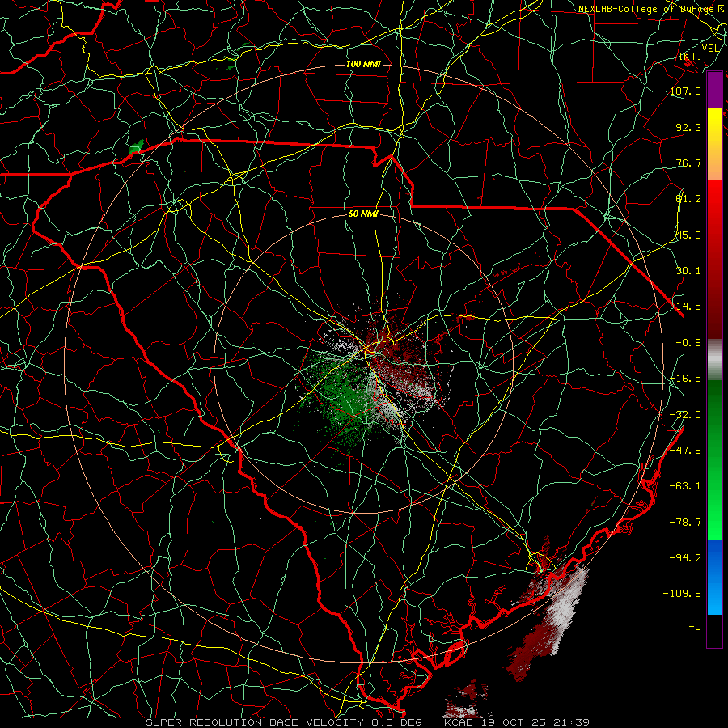Click the [KT] units label
This screenshot has width=728, height=728.
pyautogui.click(x=691, y=56)
